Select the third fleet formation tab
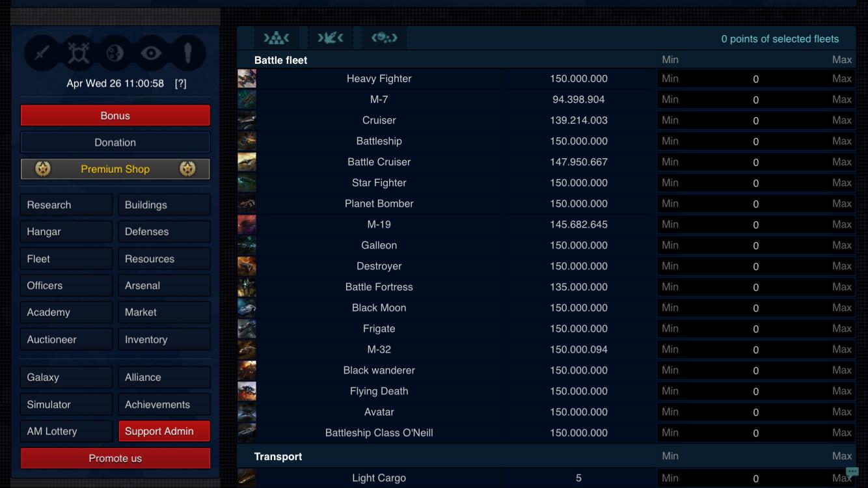 384,38
